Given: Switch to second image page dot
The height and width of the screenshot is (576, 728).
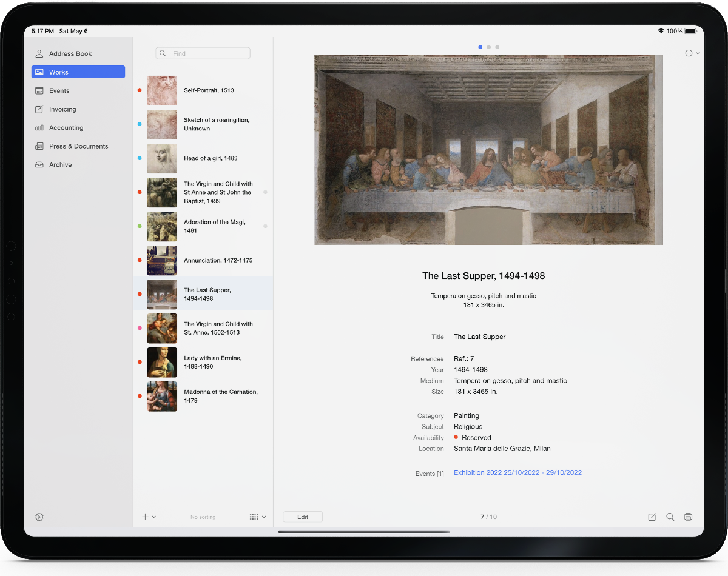Looking at the screenshot, I should 489,47.
